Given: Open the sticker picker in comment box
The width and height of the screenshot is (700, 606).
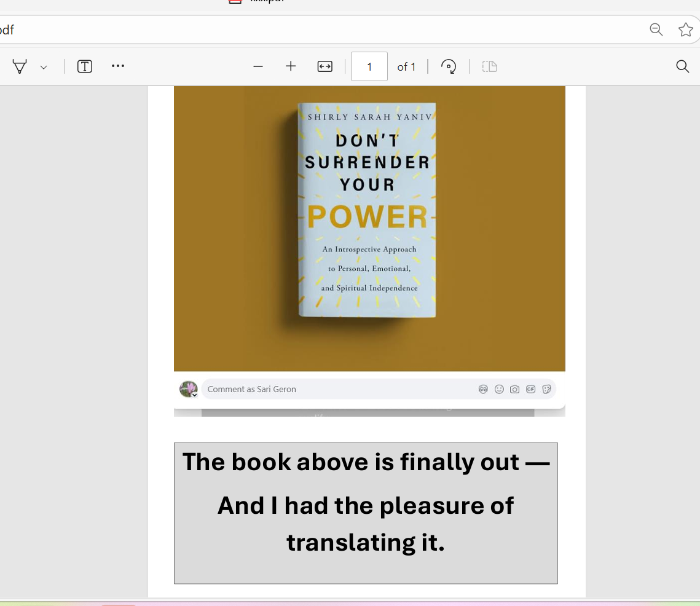Looking at the screenshot, I should [546, 390].
